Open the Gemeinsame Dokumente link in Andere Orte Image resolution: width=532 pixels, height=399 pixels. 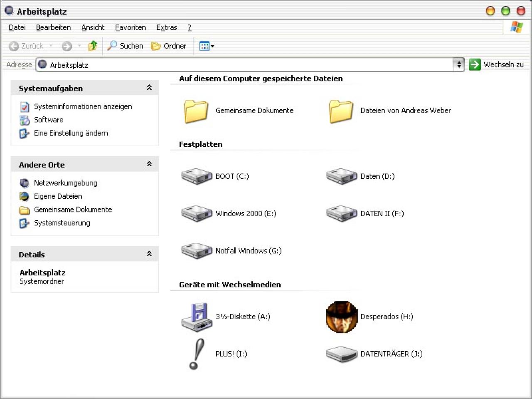click(x=73, y=209)
